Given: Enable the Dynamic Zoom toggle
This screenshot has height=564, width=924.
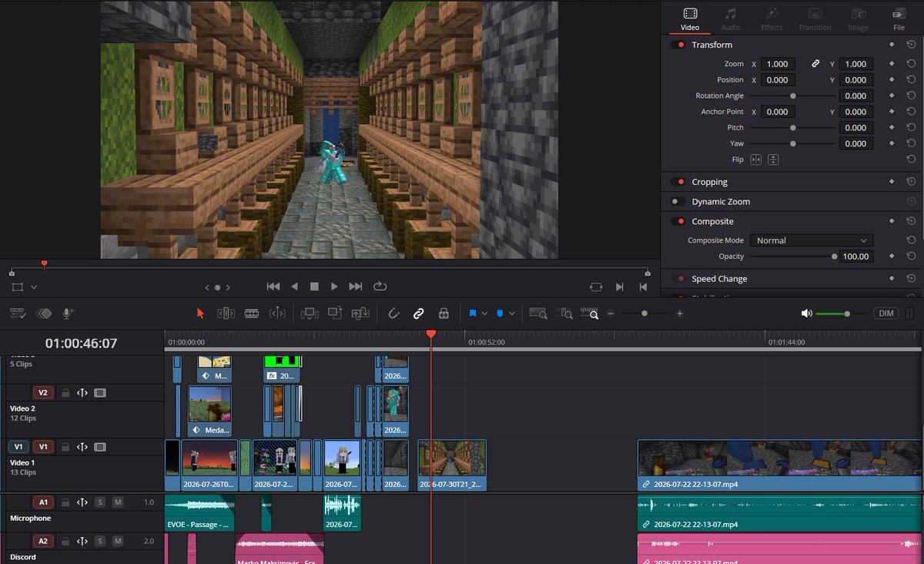Looking at the screenshot, I should (678, 202).
